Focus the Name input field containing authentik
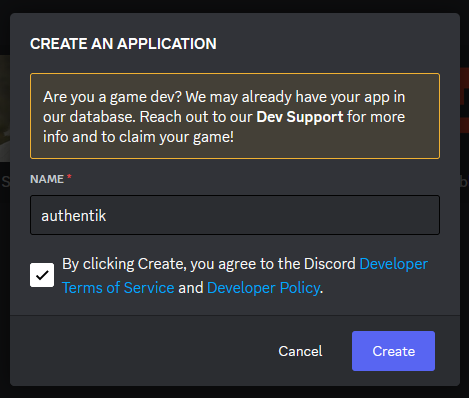This screenshot has height=398, width=469. [x=235, y=215]
